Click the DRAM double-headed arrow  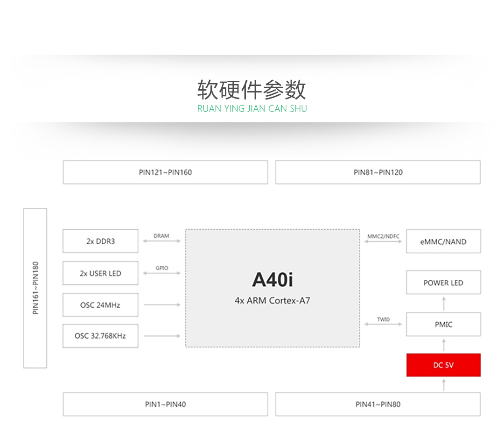pyautogui.click(x=161, y=241)
